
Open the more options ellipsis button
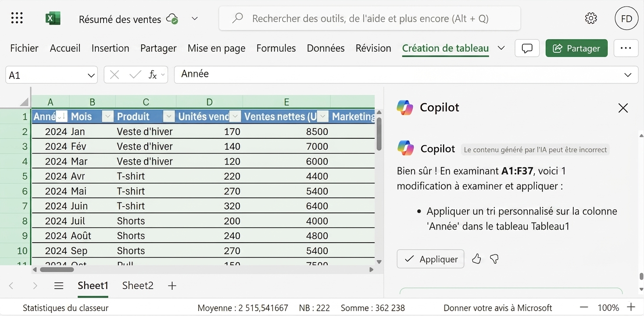coord(626,48)
